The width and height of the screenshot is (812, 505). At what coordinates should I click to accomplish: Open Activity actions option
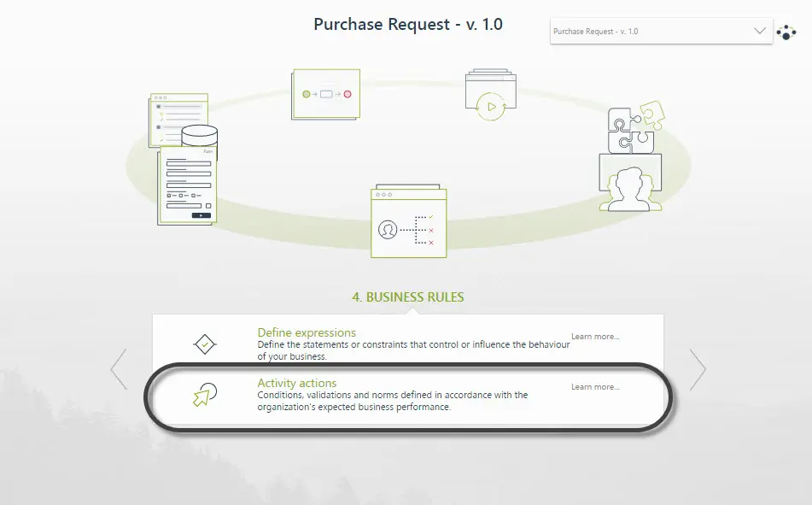297,383
